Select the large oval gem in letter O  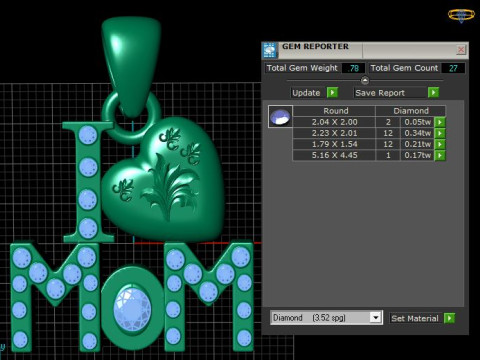click(x=132, y=310)
